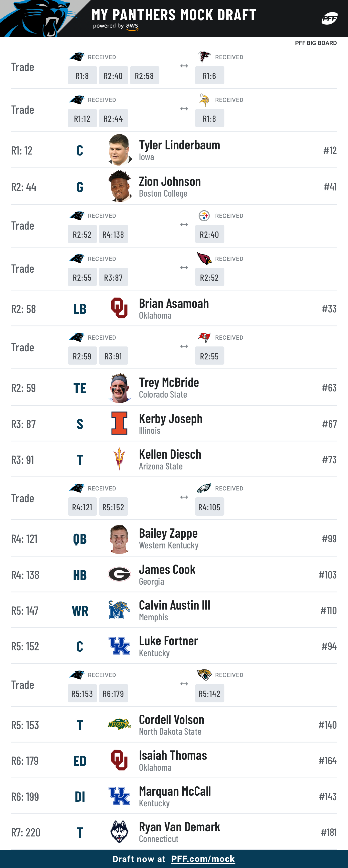Open the PFF.com/mock link in the footer

tap(203, 859)
